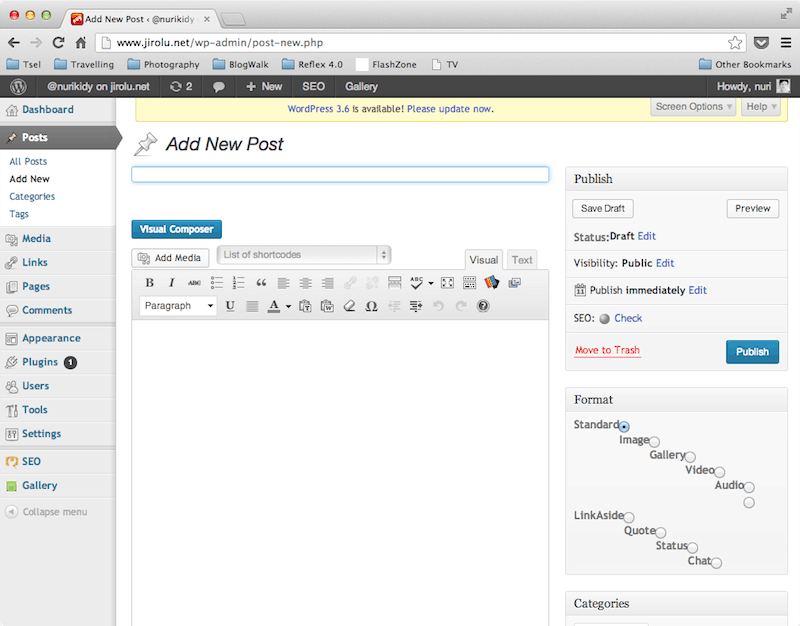Click the blue Publish button
800x626 pixels.
pos(752,352)
